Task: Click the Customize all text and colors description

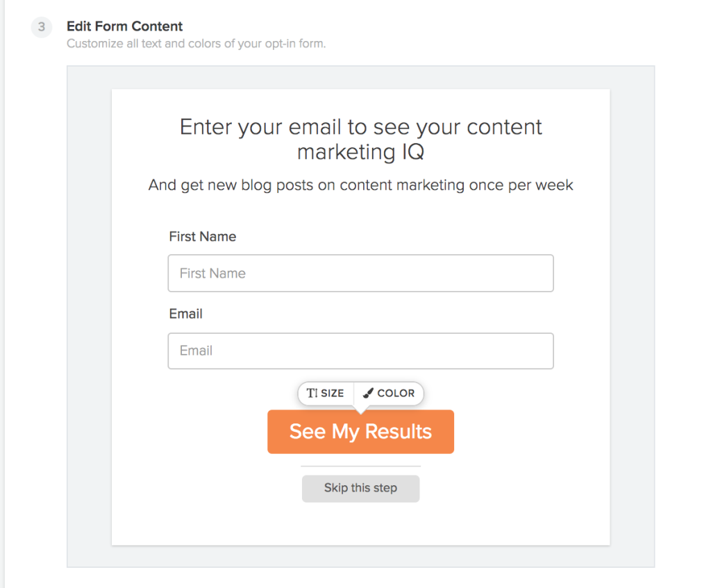Action: (x=196, y=44)
